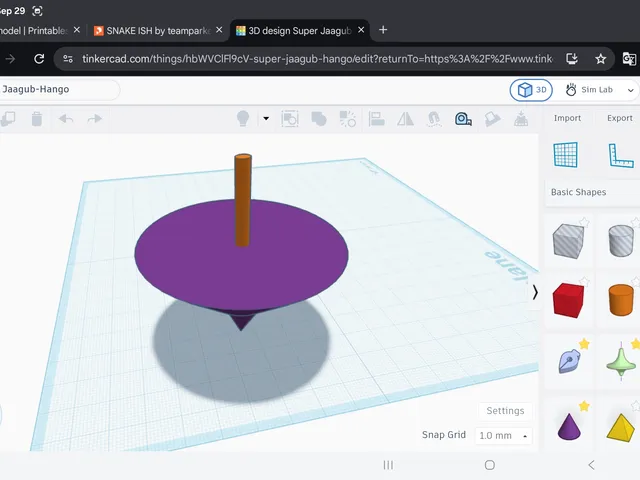Switch to SNAKE ISH browser tab

pos(158,31)
